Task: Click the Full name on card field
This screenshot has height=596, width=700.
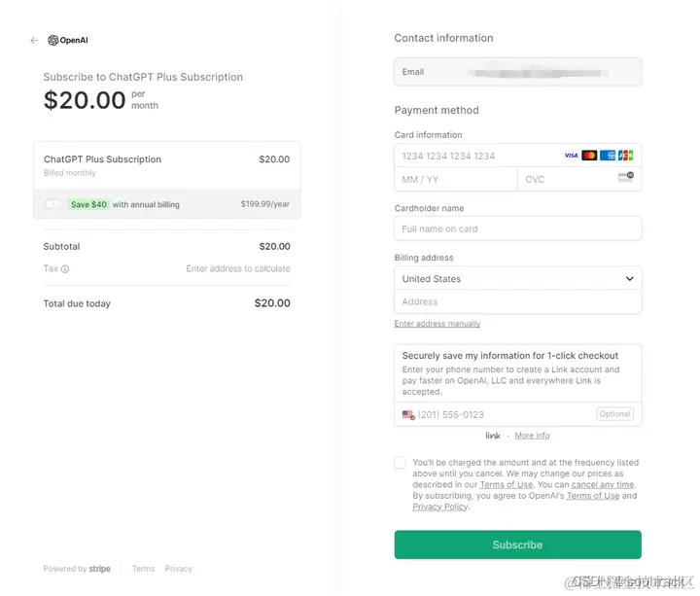Action: (517, 229)
